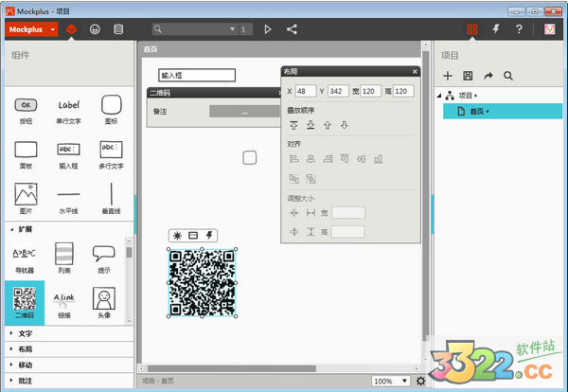Viewport: 568px width, 392px height.
Task: Open the interaction lightning icon in toolbar
Action: pos(496,29)
